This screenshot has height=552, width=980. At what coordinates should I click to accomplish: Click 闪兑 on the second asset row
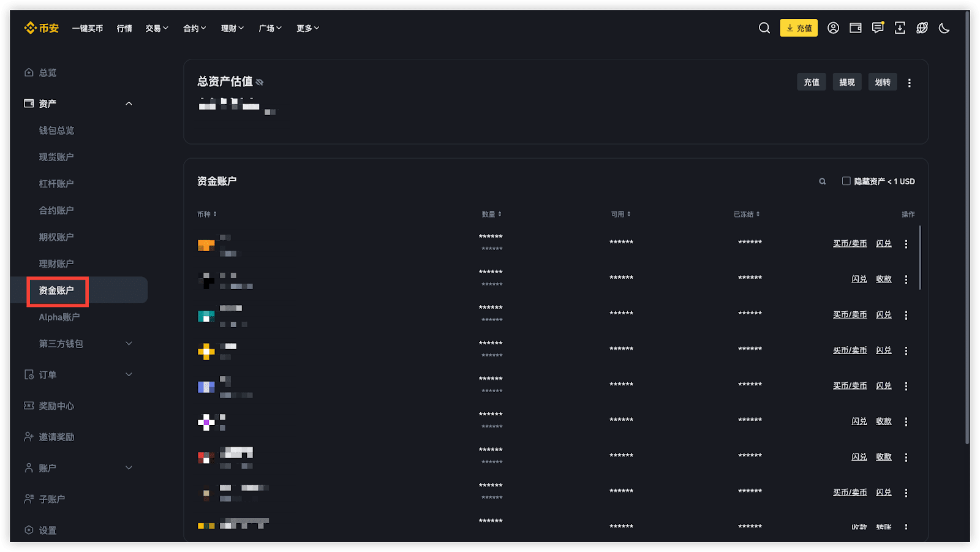tap(859, 279)
